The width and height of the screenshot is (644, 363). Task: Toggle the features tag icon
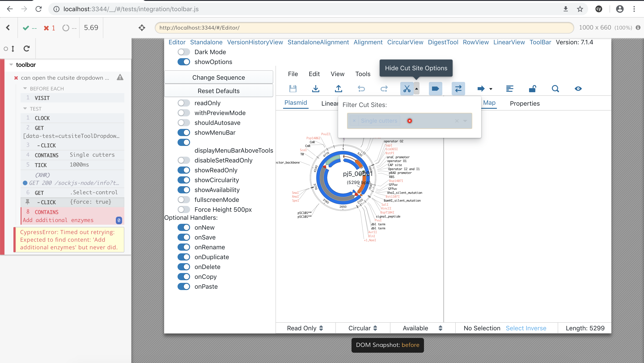(x=435, y=89)
